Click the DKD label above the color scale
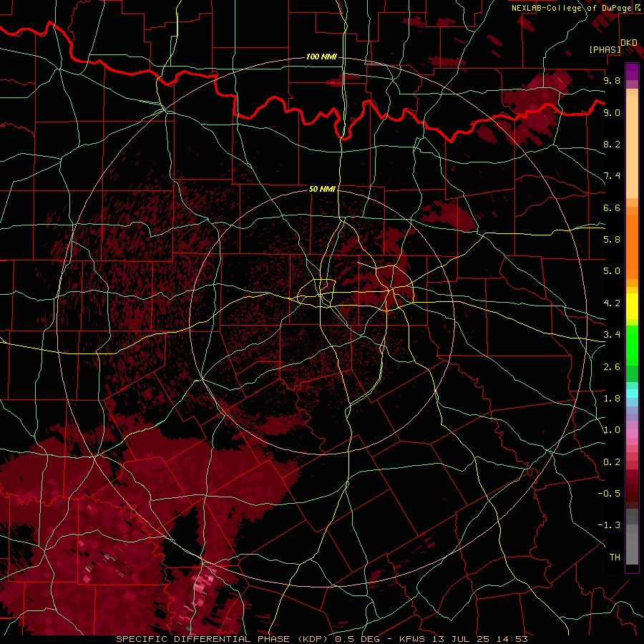The image size is (644, 644). pyautogui.click(x=629, y=43)
